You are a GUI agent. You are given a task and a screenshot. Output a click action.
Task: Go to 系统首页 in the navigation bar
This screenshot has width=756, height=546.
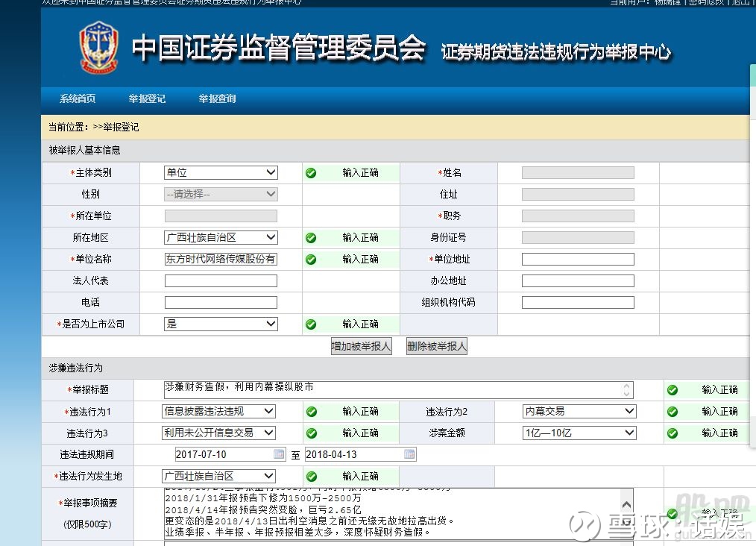pos(77,98)
